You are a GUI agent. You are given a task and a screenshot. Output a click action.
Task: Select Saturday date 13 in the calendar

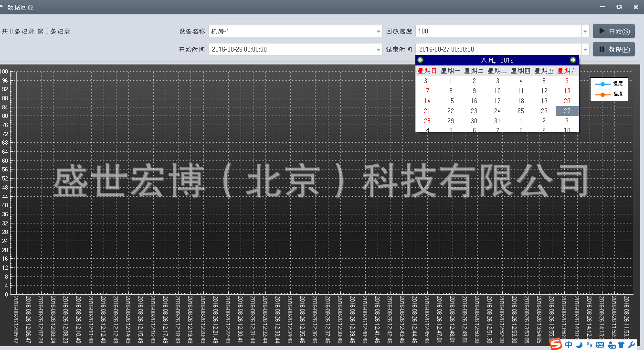point(567,91)
